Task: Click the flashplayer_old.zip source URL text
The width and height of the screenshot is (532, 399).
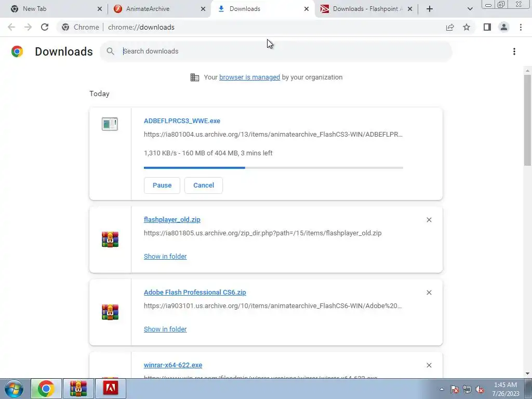Action: 262,233
